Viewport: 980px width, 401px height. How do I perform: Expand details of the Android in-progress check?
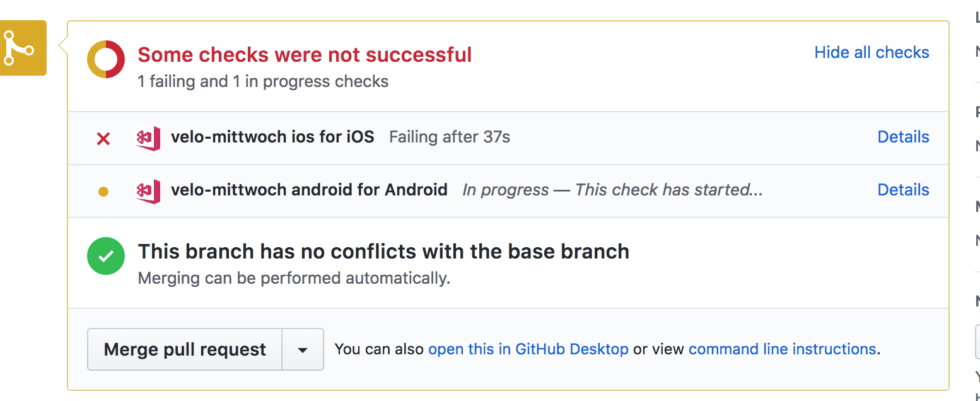point(903,190)
